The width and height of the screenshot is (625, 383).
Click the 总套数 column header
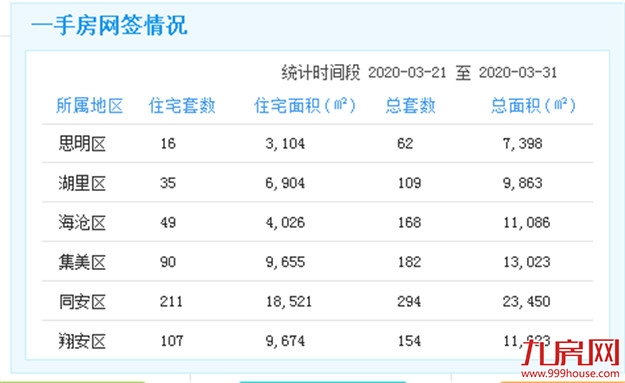click(410, 106)
